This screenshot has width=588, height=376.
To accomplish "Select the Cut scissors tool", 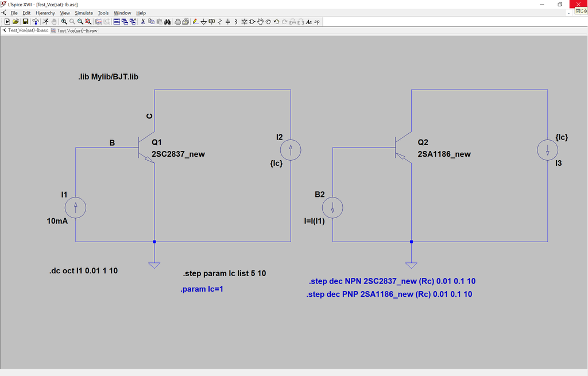I will (x=143, y=22).
